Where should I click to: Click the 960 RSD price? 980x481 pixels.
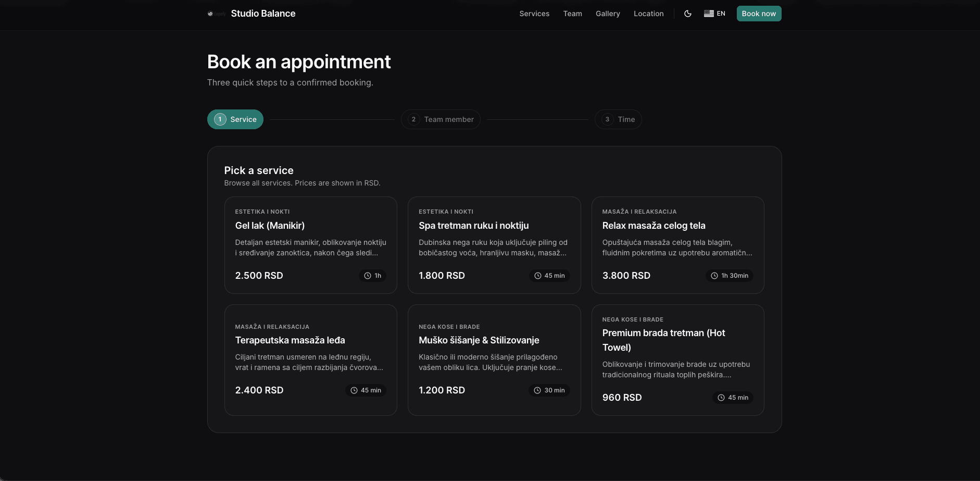click(622, 398)
